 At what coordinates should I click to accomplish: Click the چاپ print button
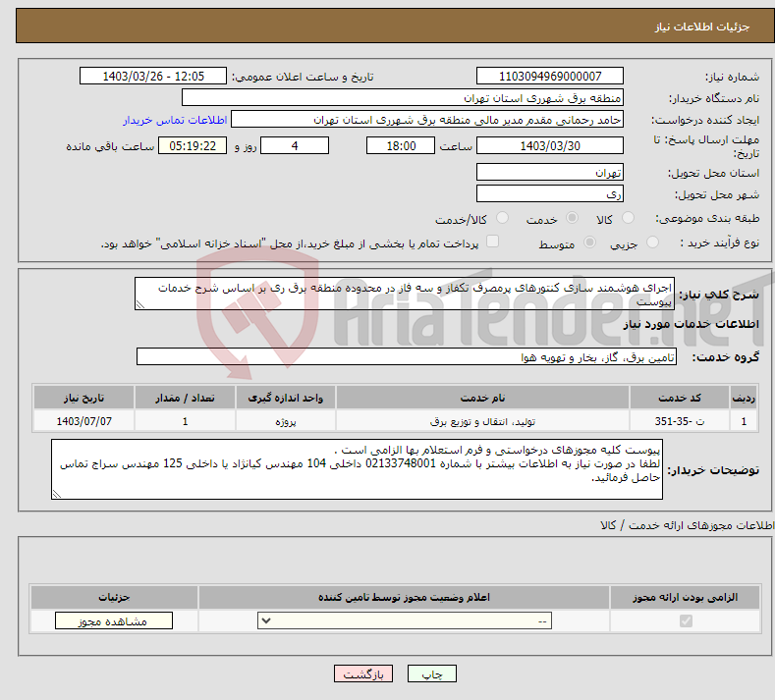[432, 673]
